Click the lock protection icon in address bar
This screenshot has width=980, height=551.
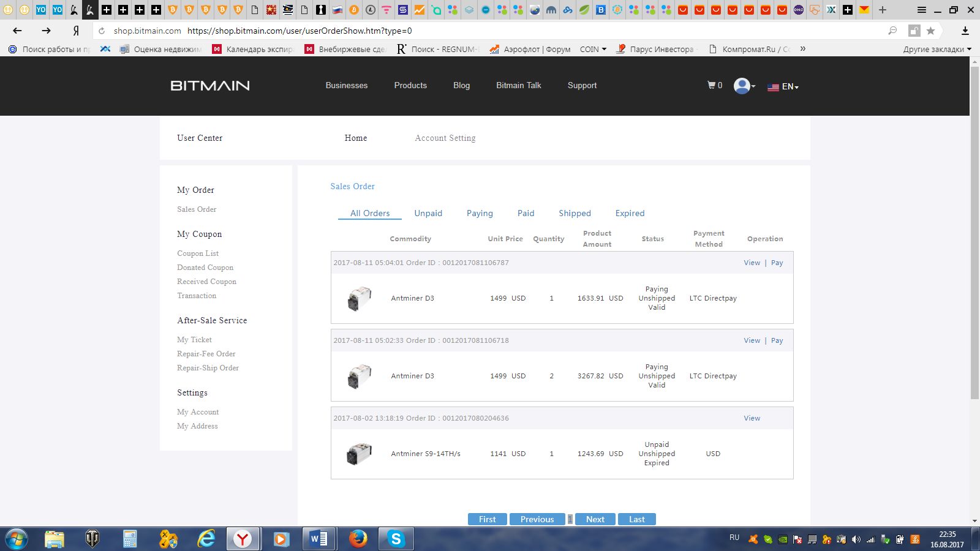(914, 31)
